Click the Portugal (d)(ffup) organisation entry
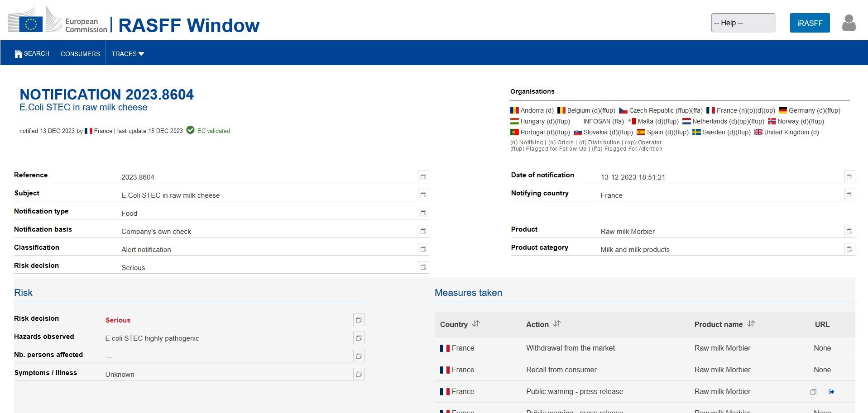868x413 pixels. point(540,132)
